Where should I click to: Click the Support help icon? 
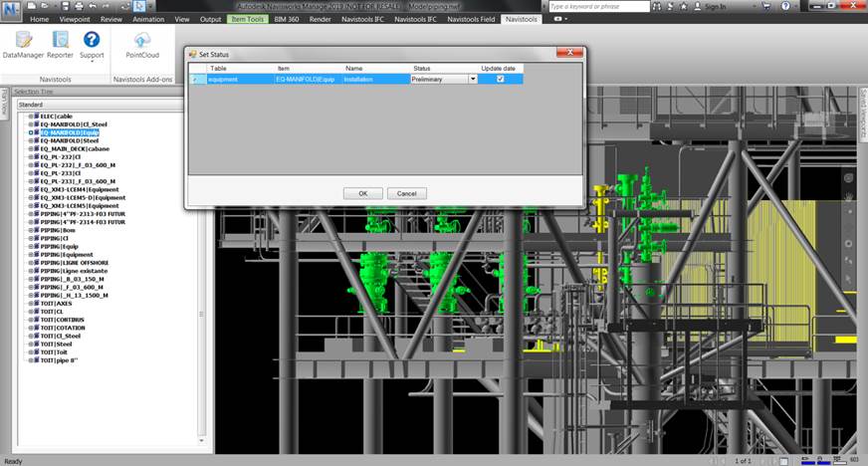pos(92,44)
